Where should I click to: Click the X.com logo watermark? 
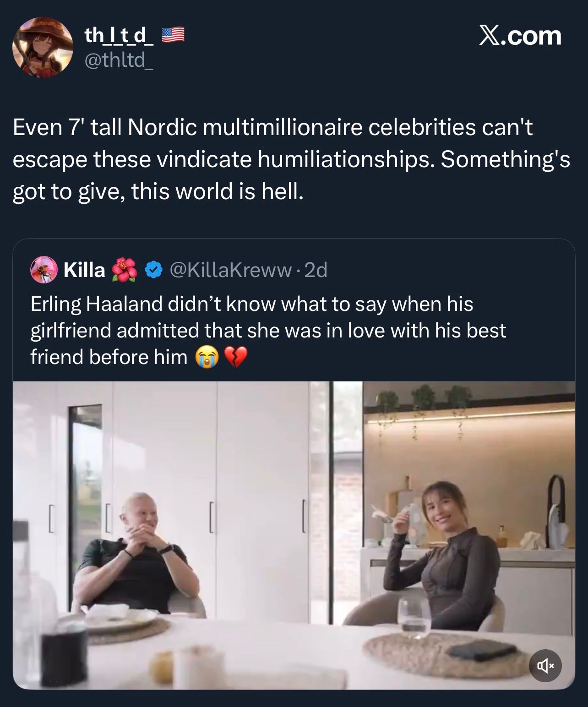520,36
